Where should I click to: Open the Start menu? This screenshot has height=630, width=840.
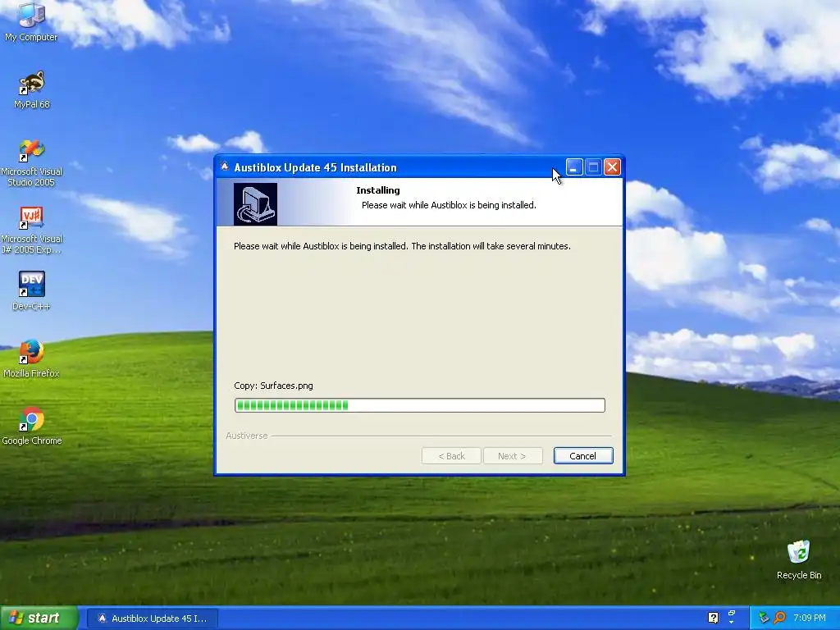39,618
